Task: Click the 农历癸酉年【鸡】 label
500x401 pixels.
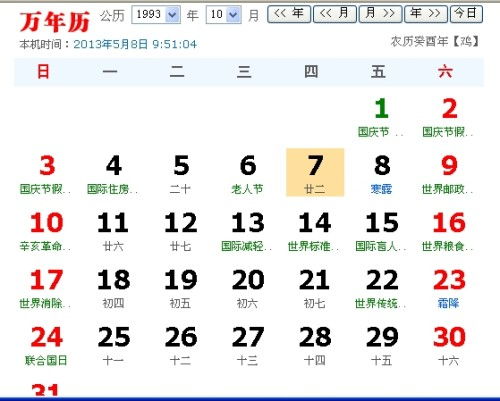Action: click(435, 42)
